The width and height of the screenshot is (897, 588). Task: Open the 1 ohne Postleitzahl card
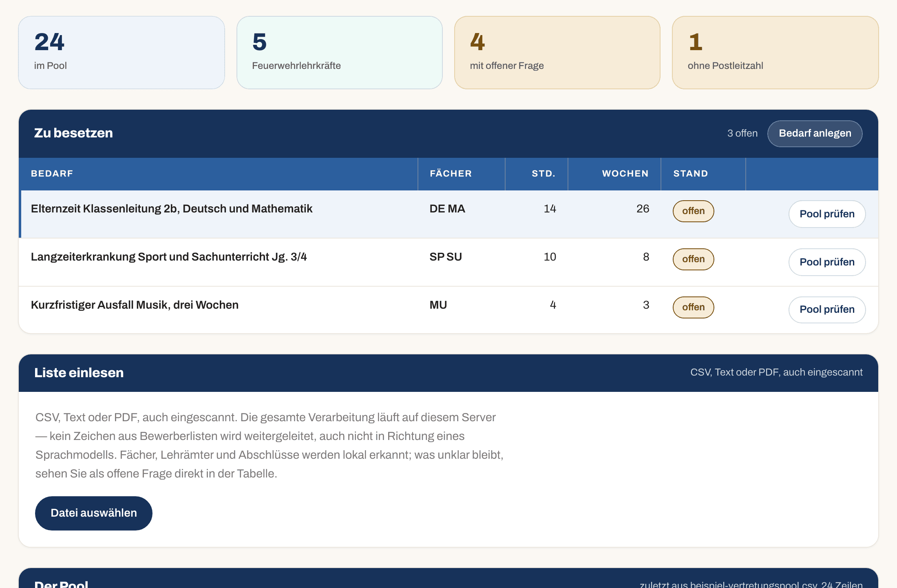coord(775,53)
